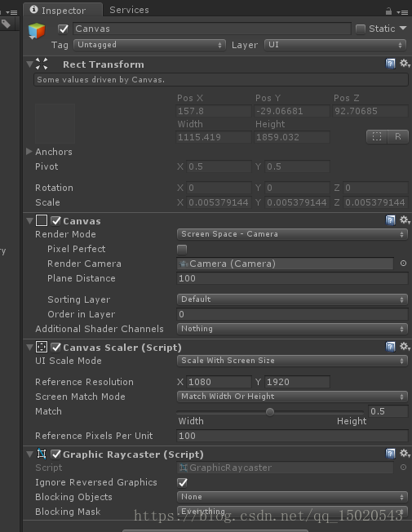Open Graphic Raycaster gear settings menu
This screenshot has height=532, width=412.
pos(404,454)
